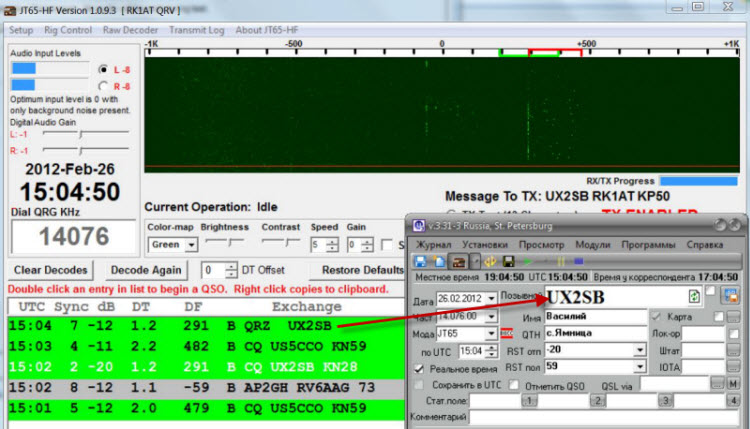Select the L audio channel radio button
Viewport: 750px width, 429px height.
click(103, 69)
